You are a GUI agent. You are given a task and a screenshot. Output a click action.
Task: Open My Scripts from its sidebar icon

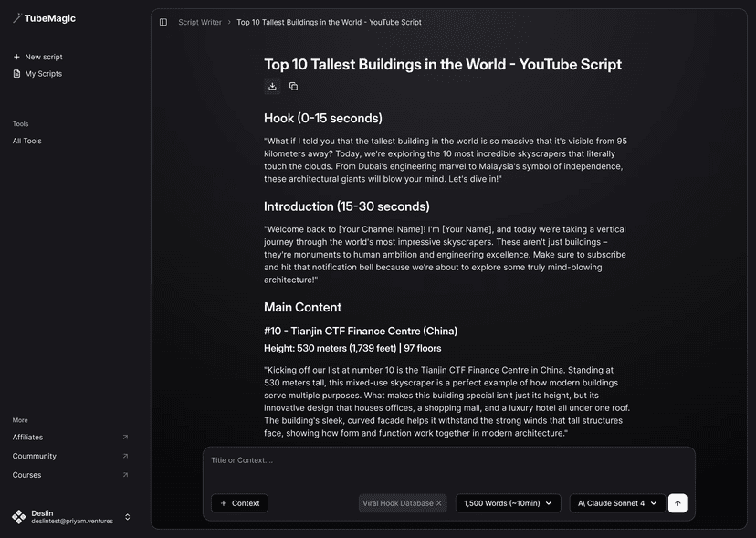pyautogui.click(x=16, y=73)
